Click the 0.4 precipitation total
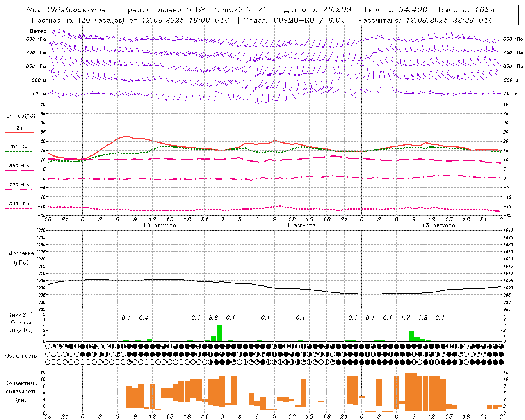Viewport: 525px width, 420px height. pyautogui.click(x=144, y=318)
